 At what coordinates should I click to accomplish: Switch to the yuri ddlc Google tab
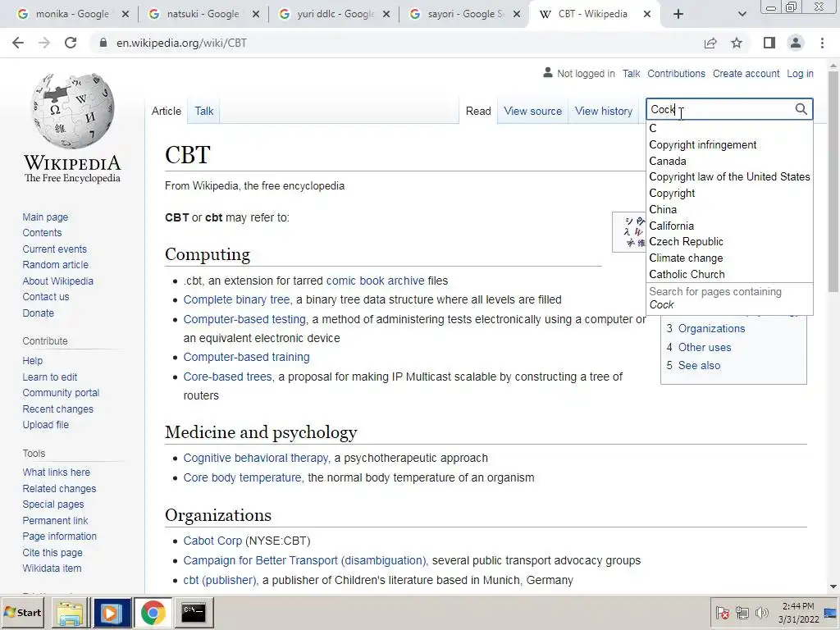pos(335,14)
